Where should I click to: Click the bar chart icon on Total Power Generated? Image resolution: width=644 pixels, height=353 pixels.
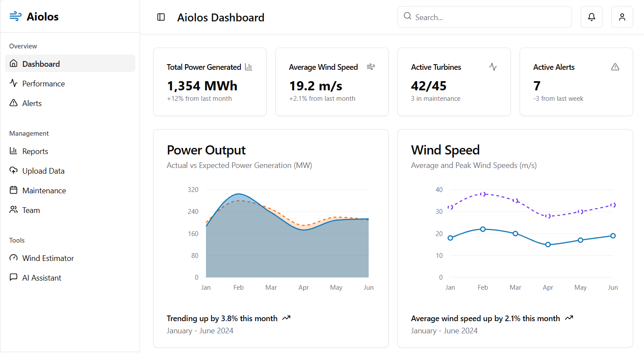(249, 67)
